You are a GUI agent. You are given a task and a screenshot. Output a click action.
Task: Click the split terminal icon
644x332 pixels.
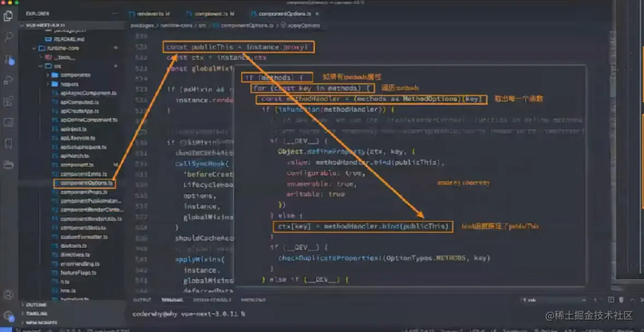click(x=611, y=300)
